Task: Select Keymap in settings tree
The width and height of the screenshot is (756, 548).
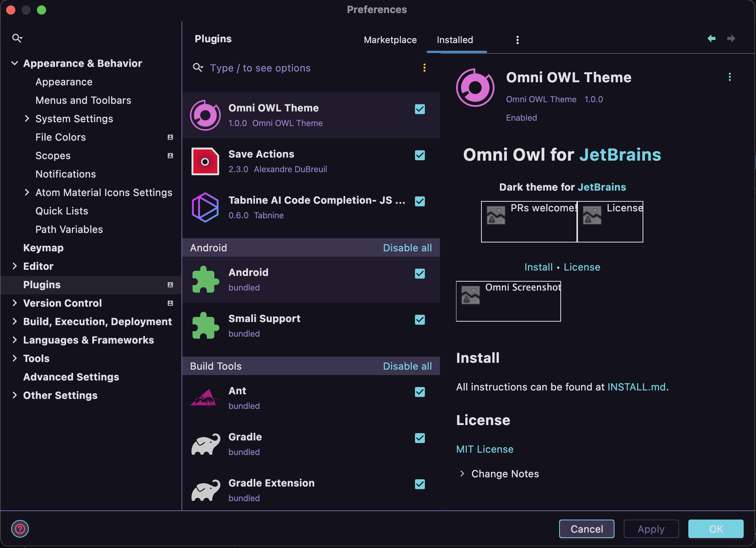Action: coord(43,248)
